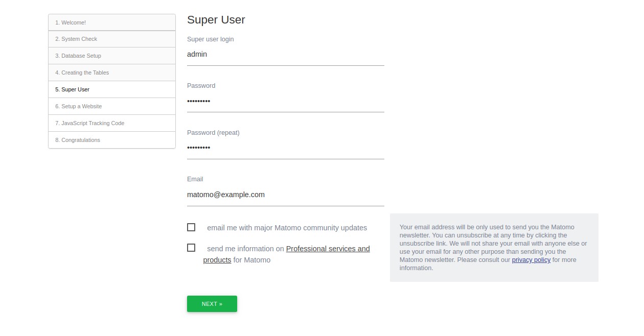This screenshot has width=644, height=336.
Task: Click the 'email me with major Matomo community updates' label
Action: 287,228
